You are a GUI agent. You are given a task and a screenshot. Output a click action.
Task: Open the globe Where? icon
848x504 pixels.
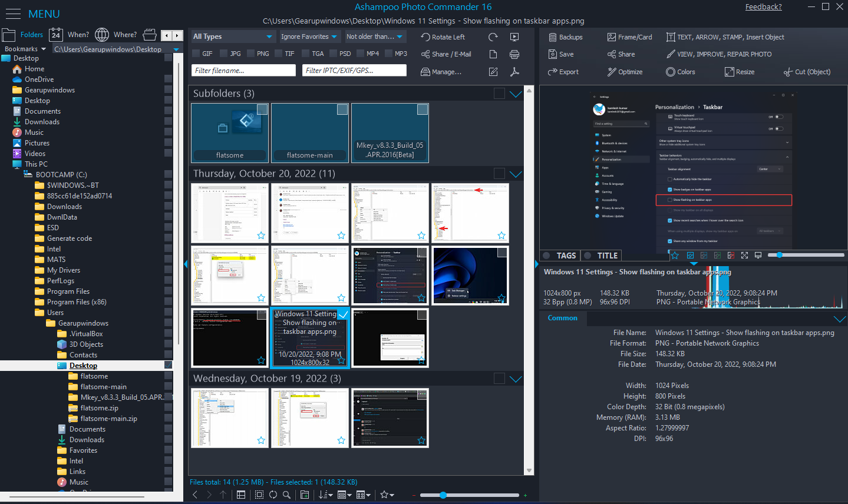coord(102,35)
